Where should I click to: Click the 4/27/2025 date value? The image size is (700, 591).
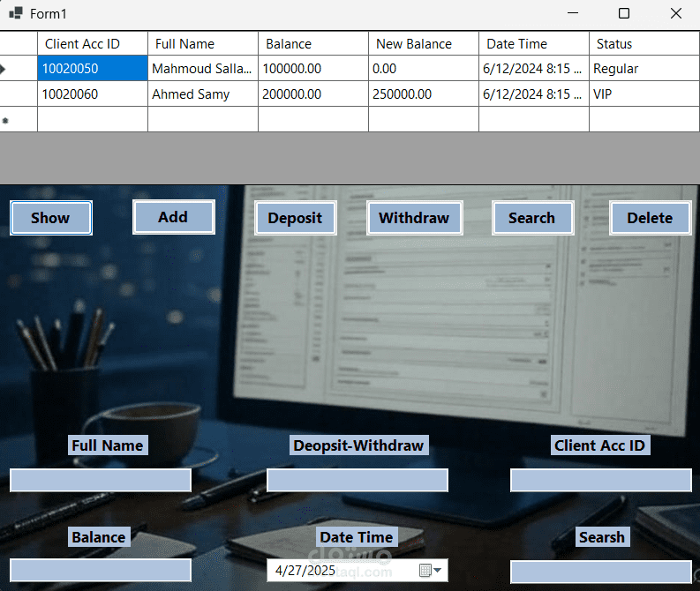coord(305,571)
